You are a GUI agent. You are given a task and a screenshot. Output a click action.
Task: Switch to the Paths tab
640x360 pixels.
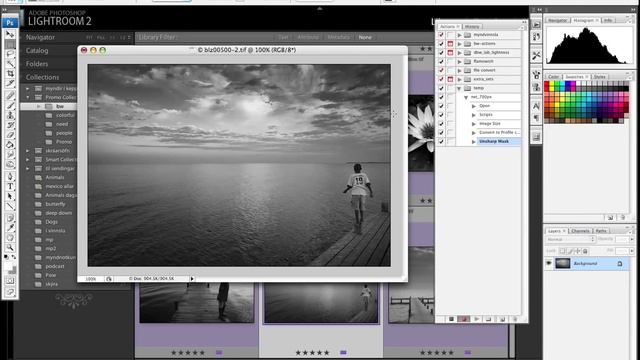601,231
